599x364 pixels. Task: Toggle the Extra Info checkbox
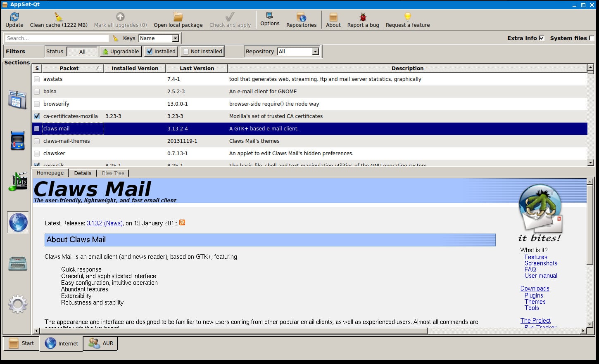[542, 38]
